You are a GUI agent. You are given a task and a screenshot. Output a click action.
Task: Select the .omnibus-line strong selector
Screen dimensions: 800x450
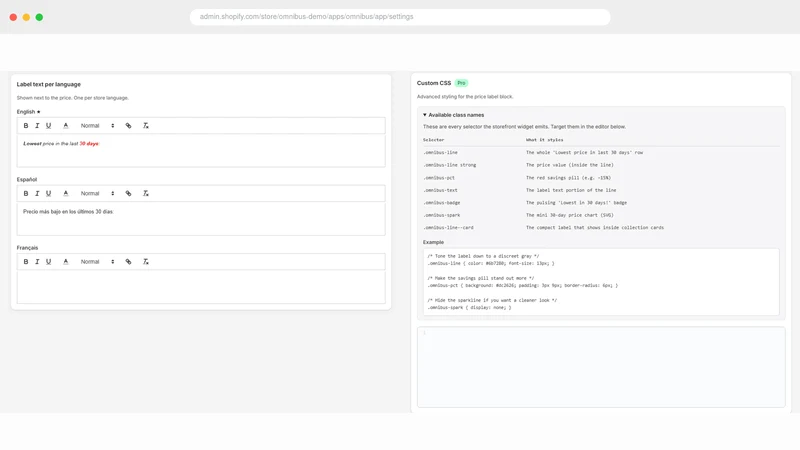pos(449,165)
